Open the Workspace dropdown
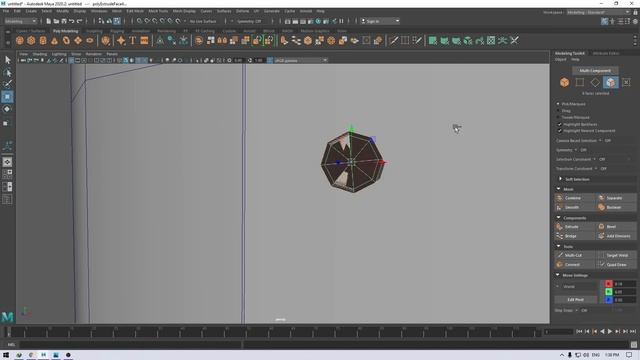 tap(598, 12)
